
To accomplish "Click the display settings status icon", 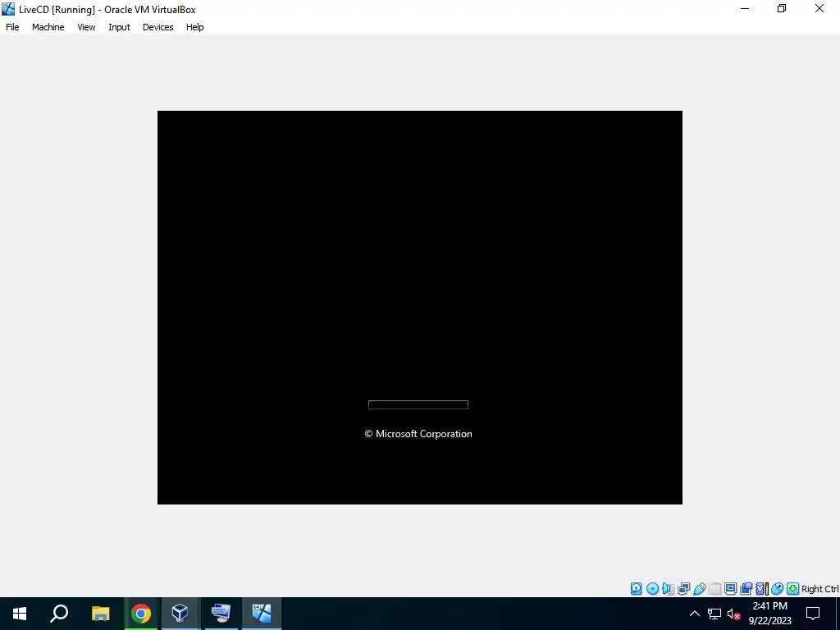I will (730, 589).
